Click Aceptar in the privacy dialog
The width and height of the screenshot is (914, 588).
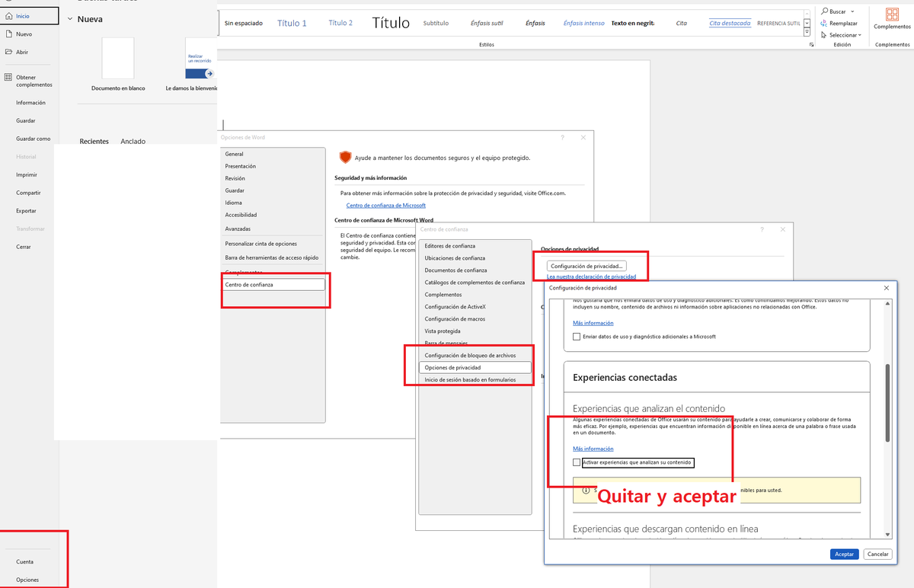(x=844, y=554)
